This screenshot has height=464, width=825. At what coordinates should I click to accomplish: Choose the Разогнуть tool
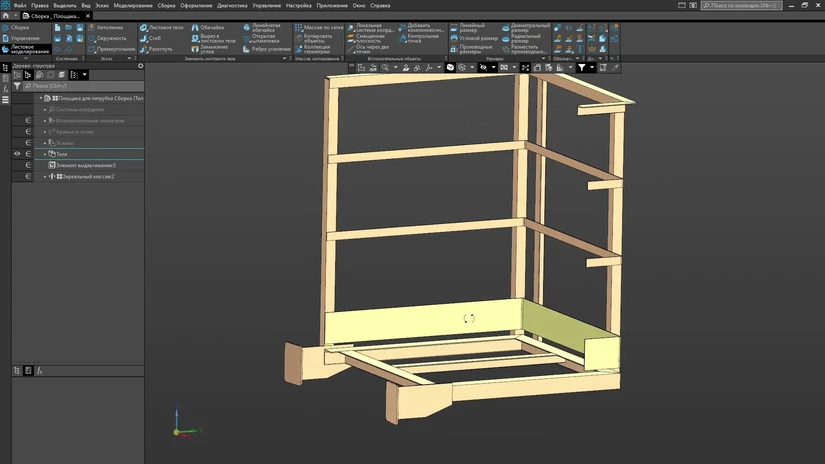pyautogui.click(x=156, y=49)
